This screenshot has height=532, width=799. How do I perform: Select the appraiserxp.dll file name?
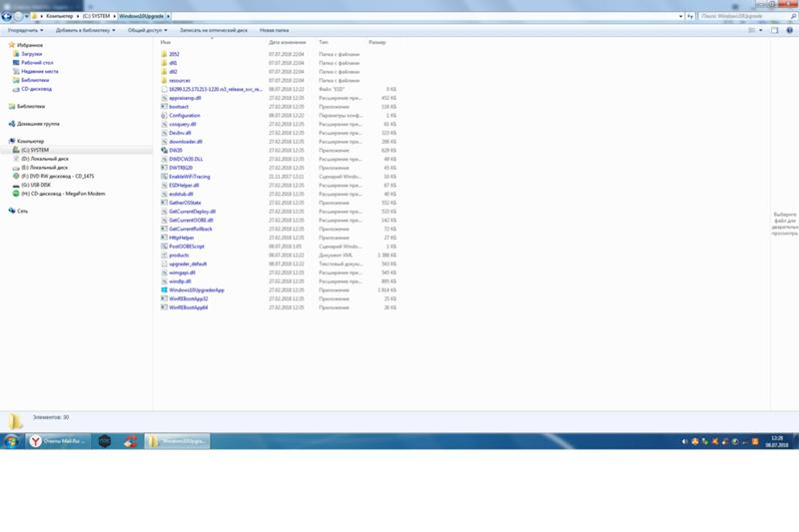coord(185,98)
